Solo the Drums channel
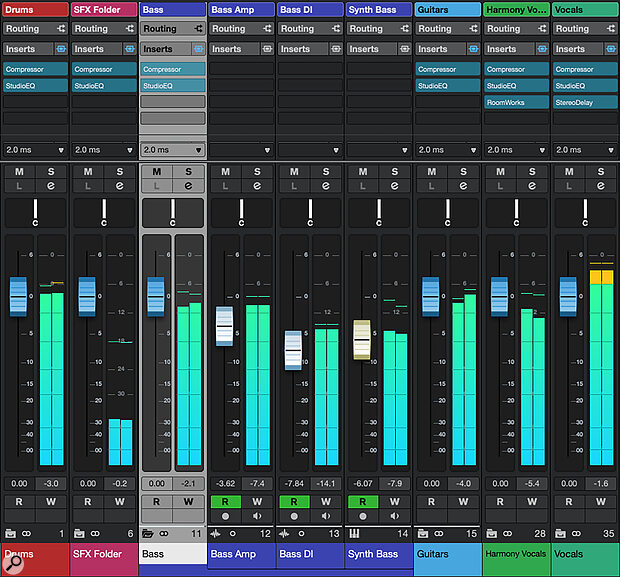620x577 pixels. pos(51,172)
